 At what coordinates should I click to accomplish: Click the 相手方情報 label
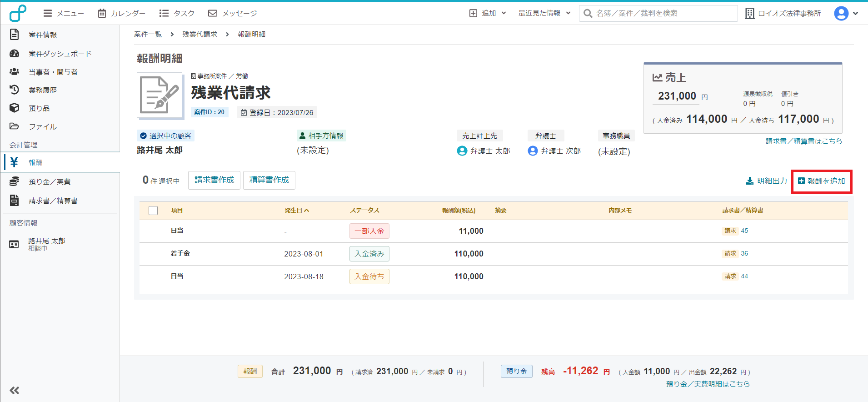321,136
